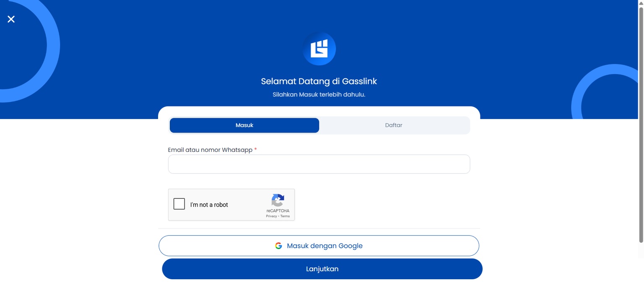Switch to the Masuk tab

(x=244, y=125)
